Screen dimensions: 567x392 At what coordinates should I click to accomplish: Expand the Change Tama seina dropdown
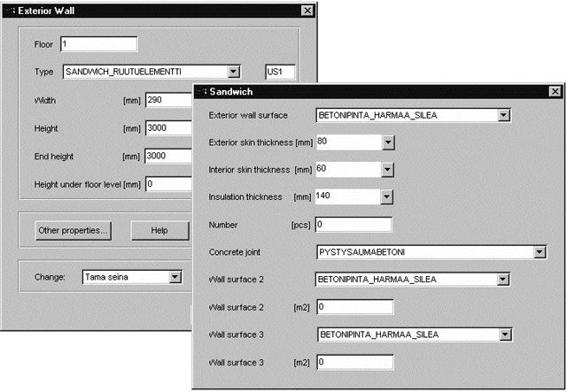click(x=175, y=277)
